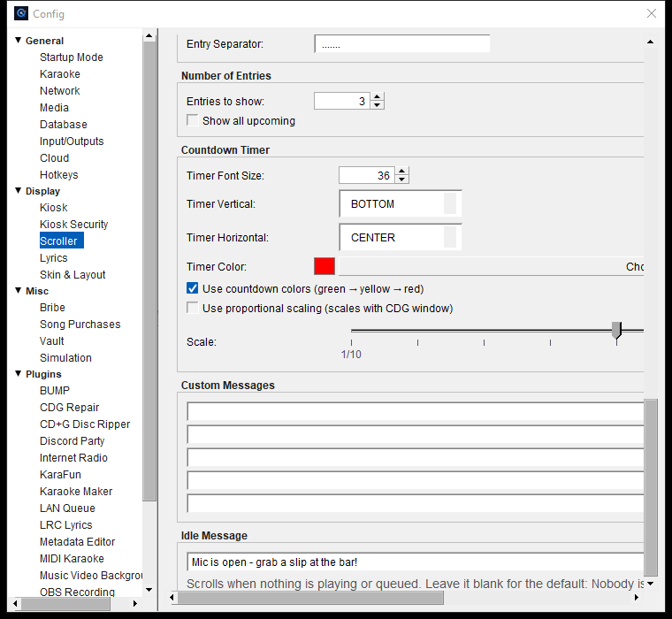The width and height of the screenshot is (672, 619).
Task: Click the tree panel scroll-down arrow
Action: [149, 591]
